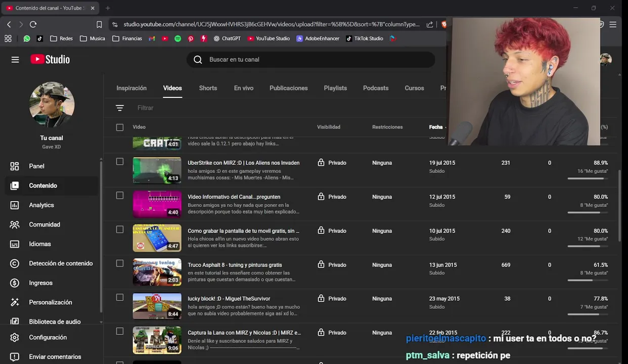The width and height of the screenshot is (628, 364).
Task: Click the bookmark icon in the address bar
Action: [x=99, y=24]
